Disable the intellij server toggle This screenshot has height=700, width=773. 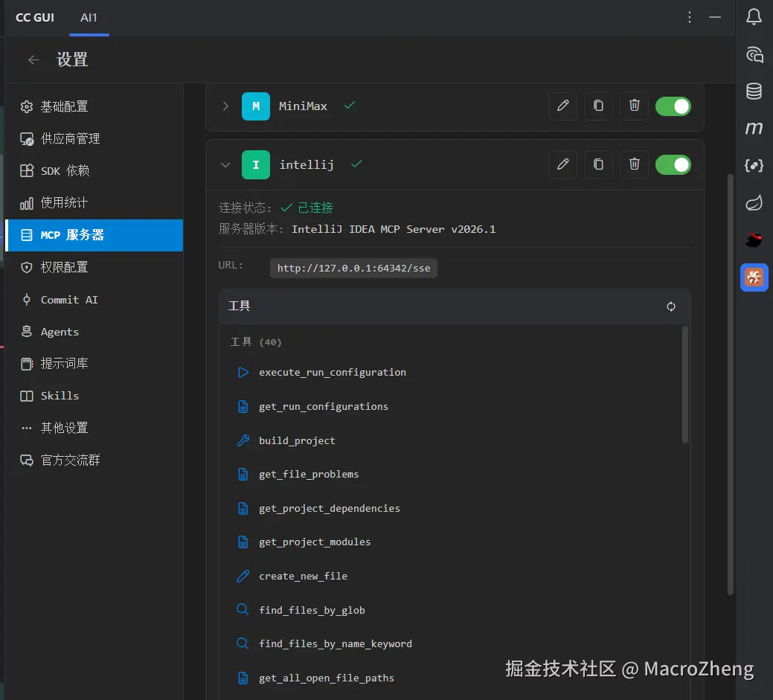673,164
